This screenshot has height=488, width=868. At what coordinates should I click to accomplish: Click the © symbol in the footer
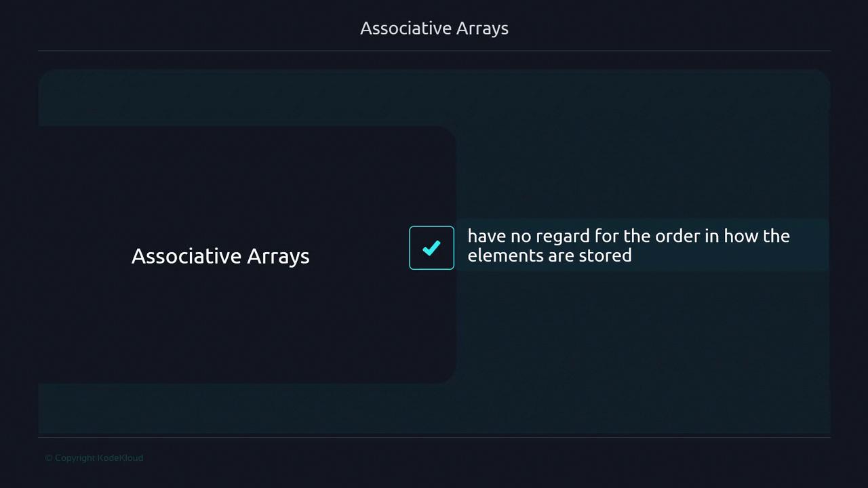pos(49,458)
